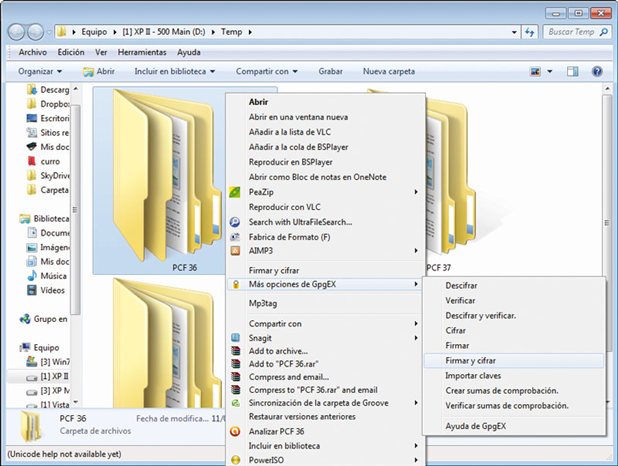Click the PowerISO disc icon
618x466 pixels.
(235, 460)
